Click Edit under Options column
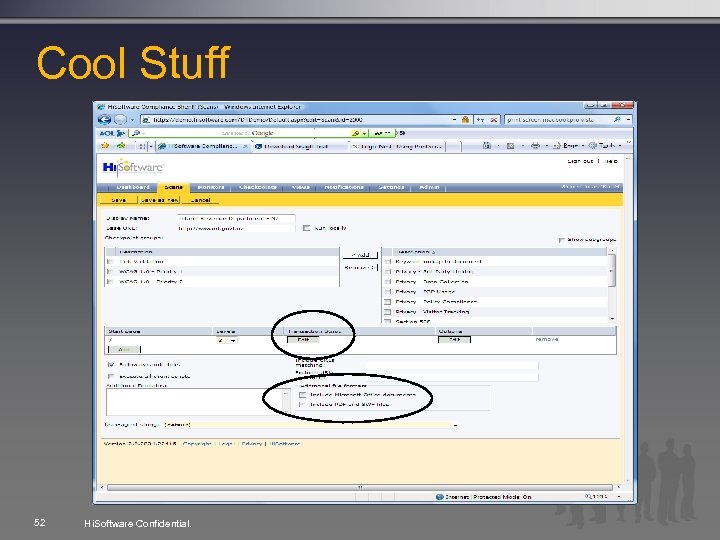 pos(454,340)
